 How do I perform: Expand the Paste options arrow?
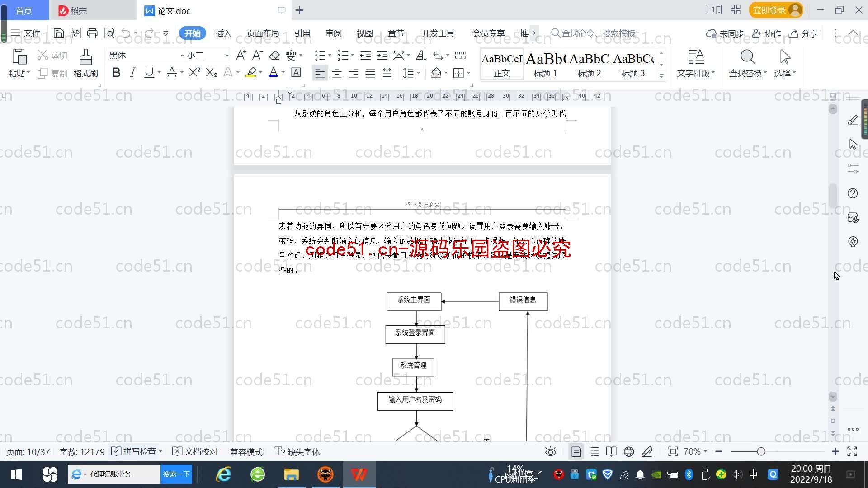coord(28,73)
